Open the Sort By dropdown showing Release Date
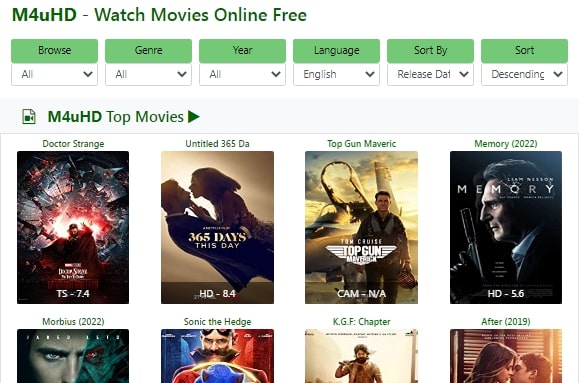The width and height of the screenshot is (584, 383). pyautogui.click(x=431, y=75)
